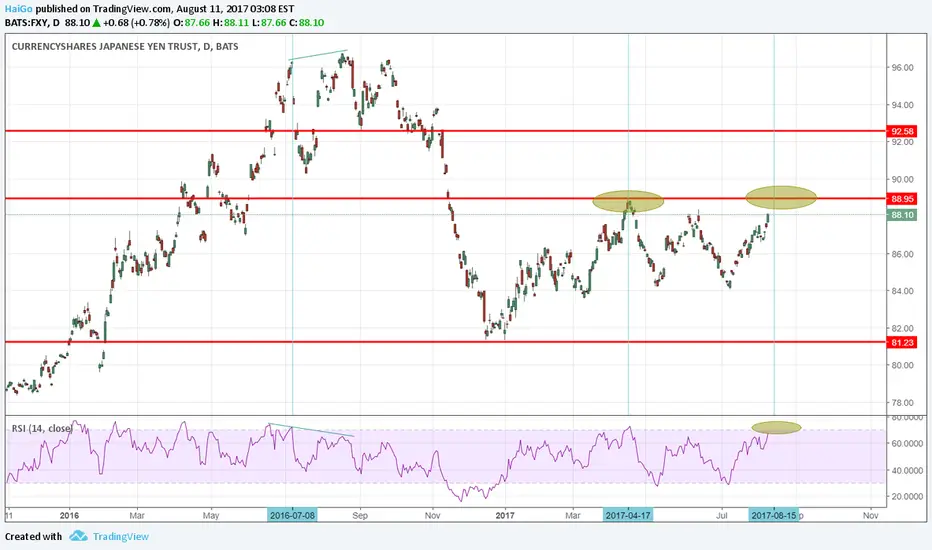Image resolution: width=932 pixels, height=550 pixels.
Task: Click the 96.00 price axis label
Action: (902, 68)
